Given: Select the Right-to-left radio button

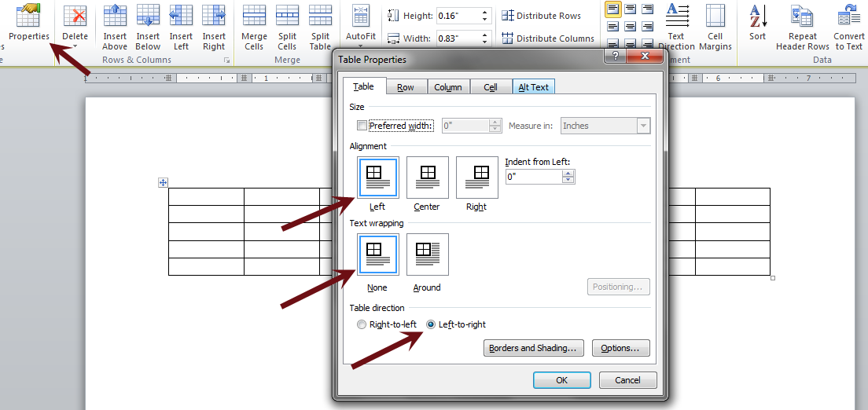Looking at the screenshot, I should pyautogui.click(x=362, y=324).
